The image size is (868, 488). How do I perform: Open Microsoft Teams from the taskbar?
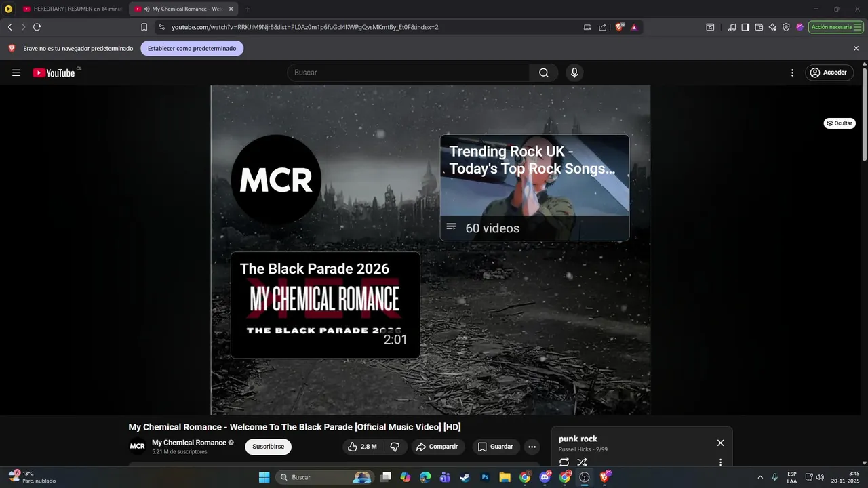click(x=445, y=477)
